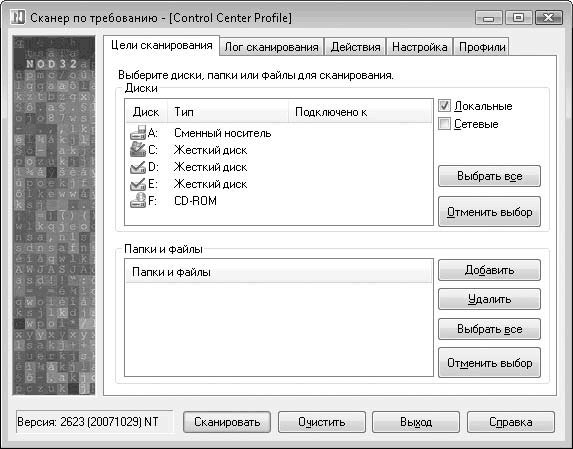Screen dimensions: 573x449
Task: Switch to the Действия tab
Action: click(x=355, y=47)
